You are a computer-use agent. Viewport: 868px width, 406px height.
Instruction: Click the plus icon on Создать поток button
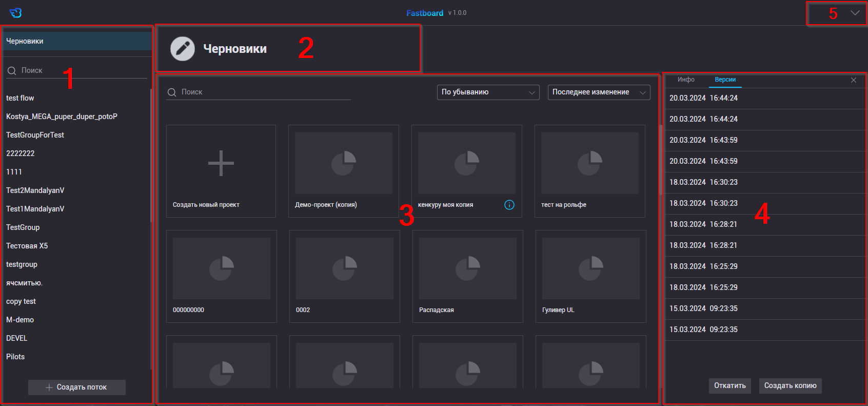[49, 388]
